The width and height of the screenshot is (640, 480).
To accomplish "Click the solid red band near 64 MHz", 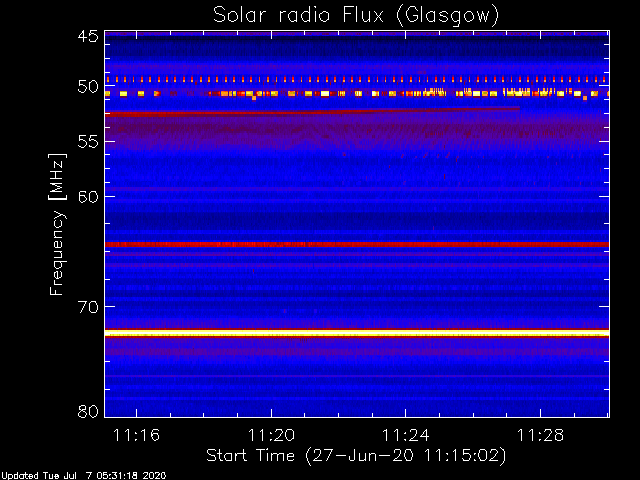I will [357, 244].
